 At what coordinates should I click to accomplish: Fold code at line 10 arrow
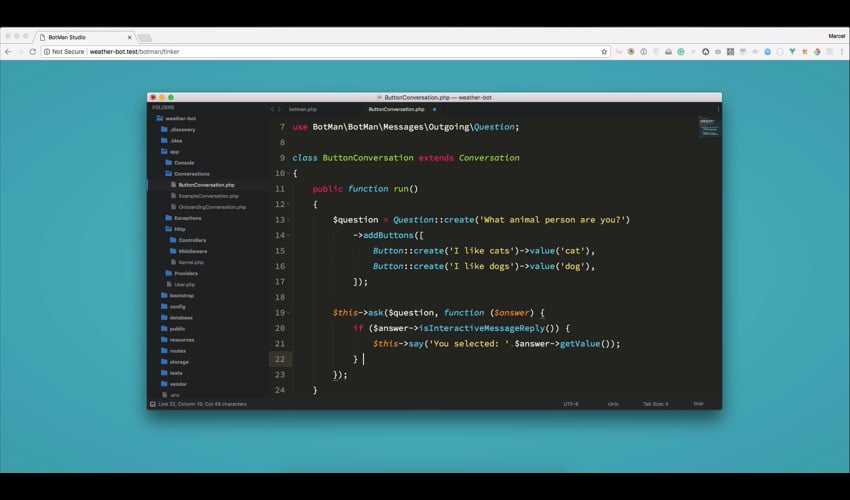288,174
